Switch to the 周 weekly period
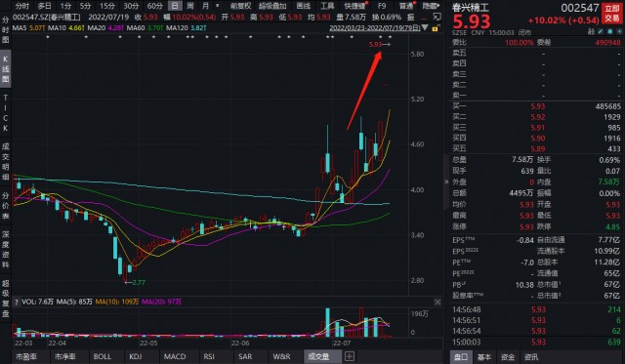The height and width of the screenshot is (364, 625). point(190,6)
